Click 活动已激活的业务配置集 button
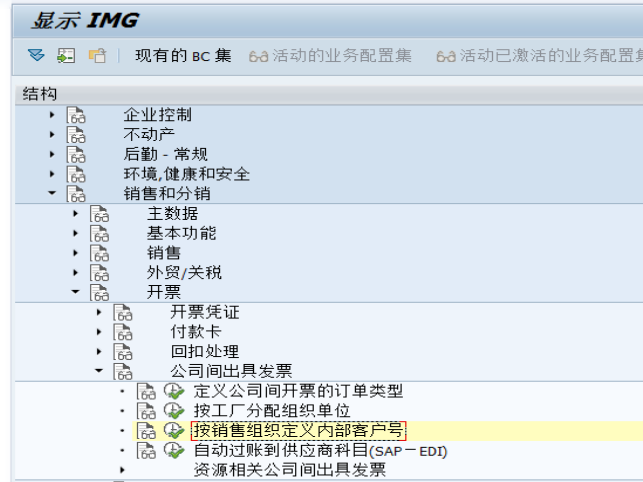643x482 pixels. pyautogui.click(x=540, y=55)
